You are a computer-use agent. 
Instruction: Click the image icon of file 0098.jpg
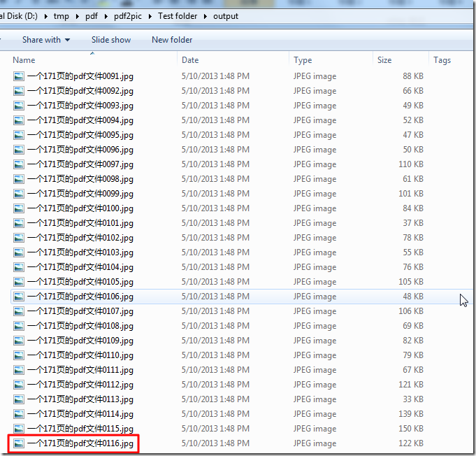(18, 179)
